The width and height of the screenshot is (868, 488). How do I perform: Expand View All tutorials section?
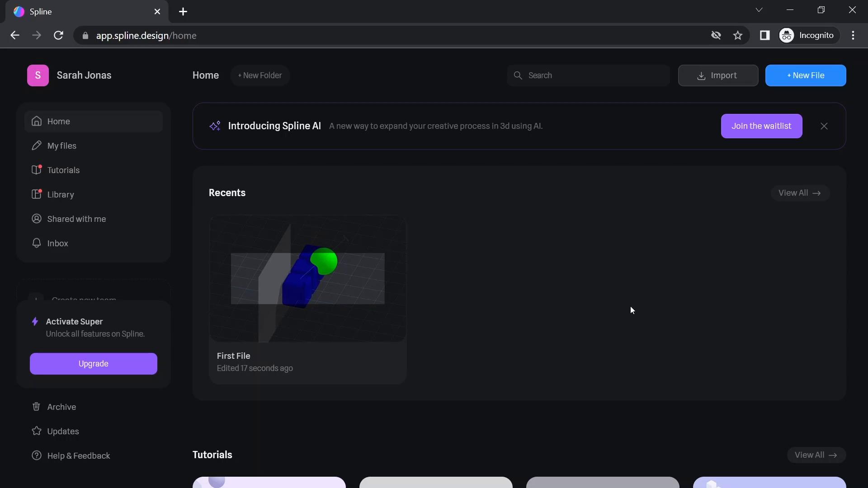[x=815, y=455]
